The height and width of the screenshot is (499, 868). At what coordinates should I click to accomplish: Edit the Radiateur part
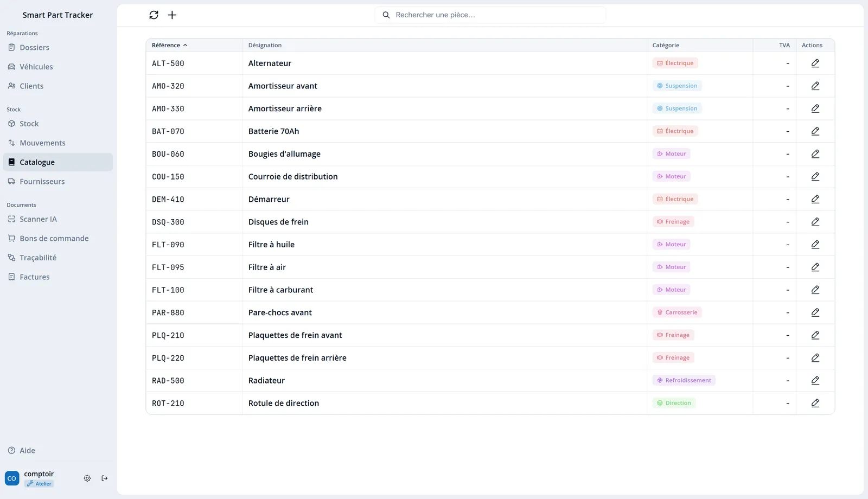pyautogui.click(x=815, y=381)
